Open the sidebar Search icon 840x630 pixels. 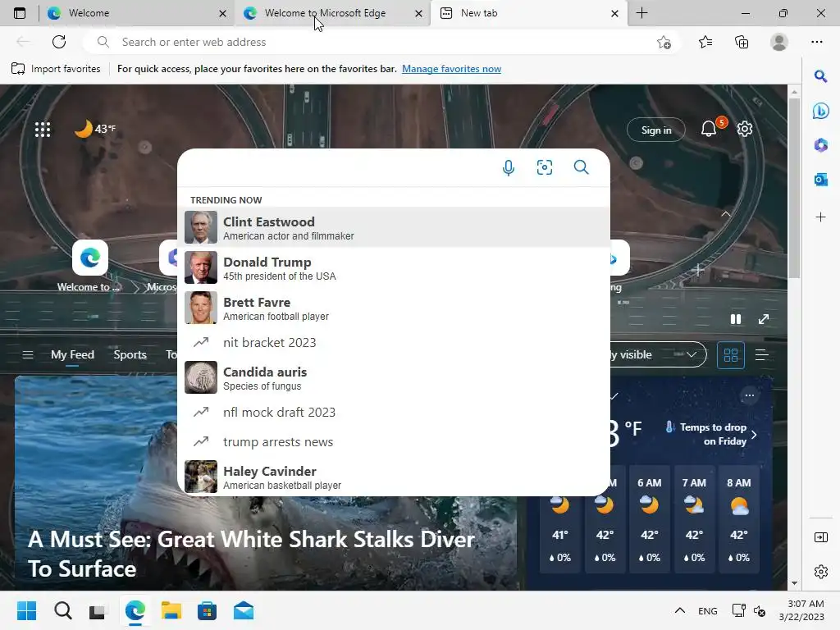click(x=820, y=76)
